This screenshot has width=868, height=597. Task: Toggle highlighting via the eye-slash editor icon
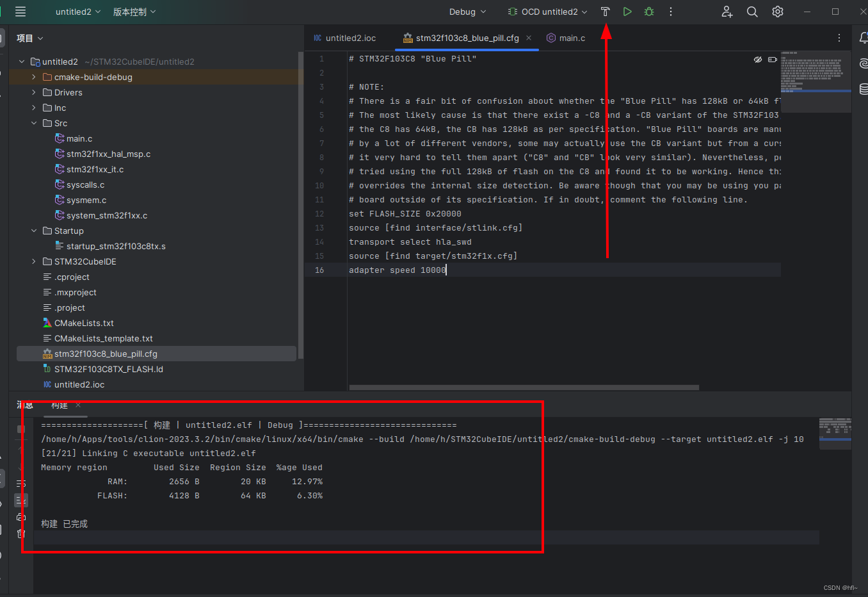coord(757,59)
